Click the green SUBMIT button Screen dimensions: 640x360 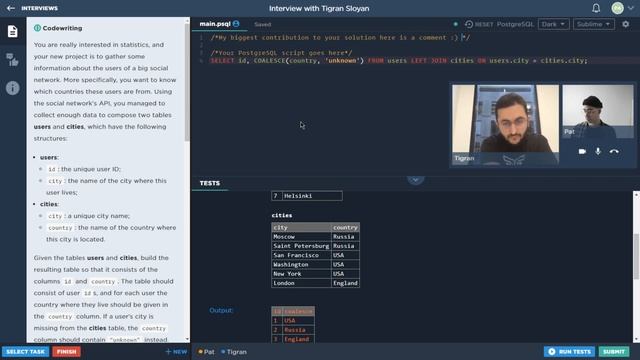(x=614, y=351)
